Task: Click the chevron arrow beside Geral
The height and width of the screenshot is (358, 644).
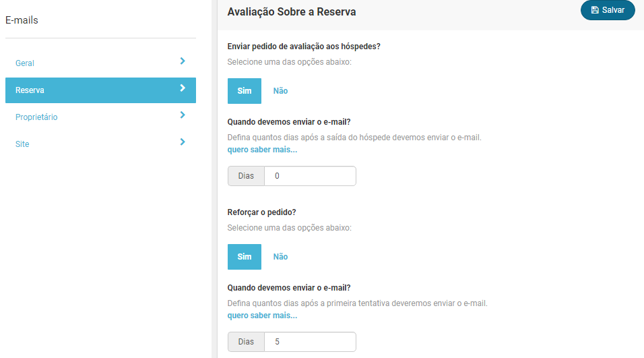Action: tap(183, 61)
